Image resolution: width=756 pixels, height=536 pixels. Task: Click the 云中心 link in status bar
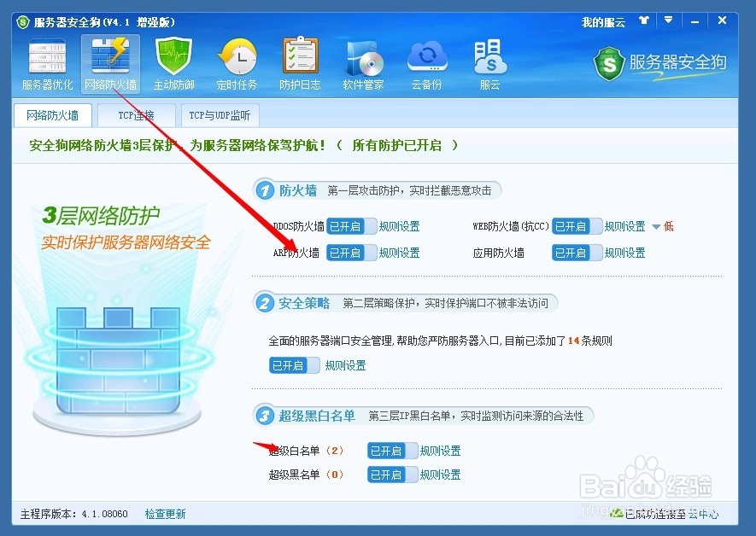pyautogui.click(x=703, y=514)
